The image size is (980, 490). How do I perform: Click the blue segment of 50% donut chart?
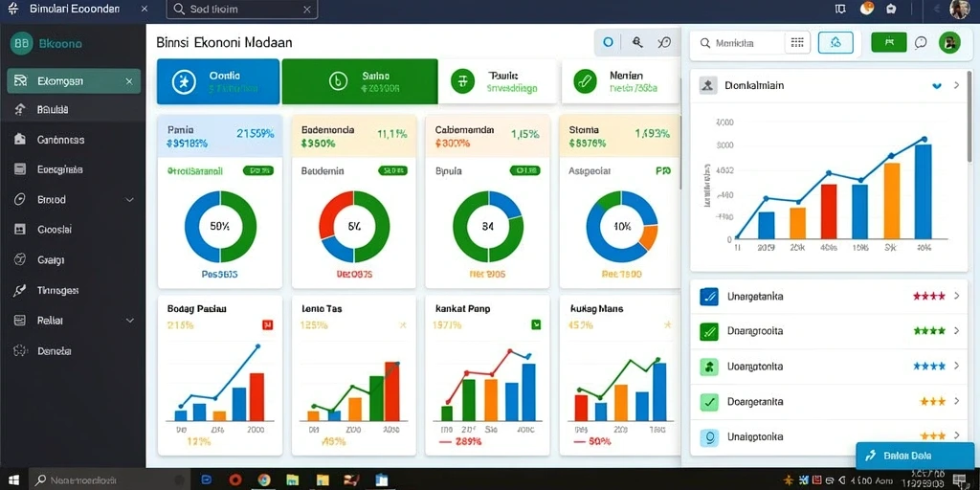tap(202, 227)
